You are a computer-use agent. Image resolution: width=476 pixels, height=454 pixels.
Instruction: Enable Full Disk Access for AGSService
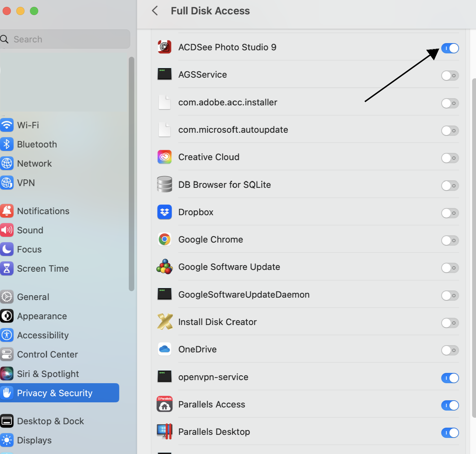pos(450,76)
